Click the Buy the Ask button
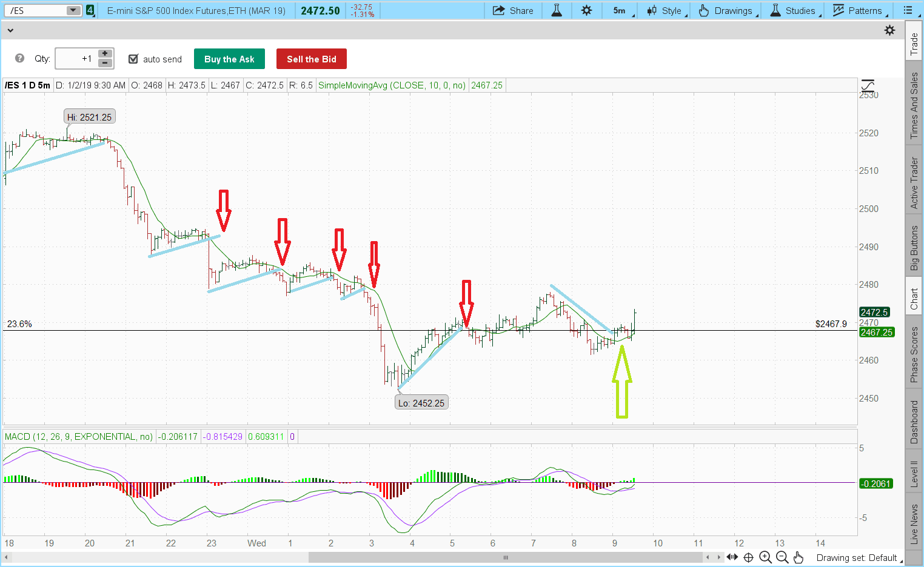924x567 pixels. pos(229,59)
